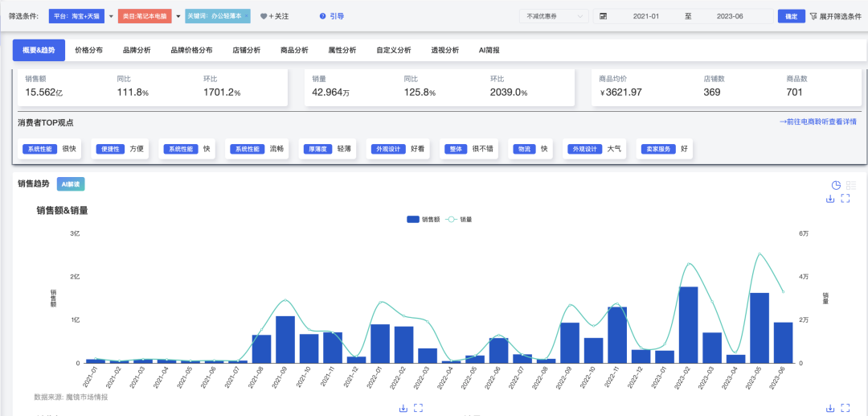This screenshot has height=416, width=868.
Task: Download the 销售额&销量 chart
Action: pyautogui.click(x=829, y=198)
